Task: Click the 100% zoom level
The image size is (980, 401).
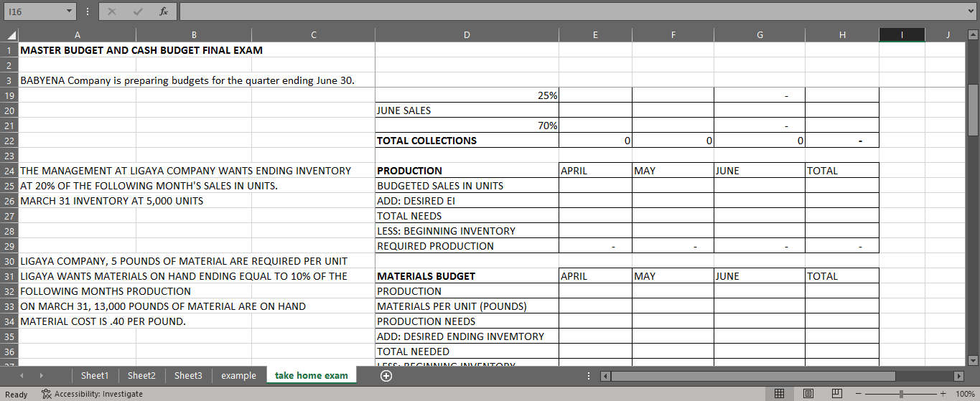Action: 964,394
